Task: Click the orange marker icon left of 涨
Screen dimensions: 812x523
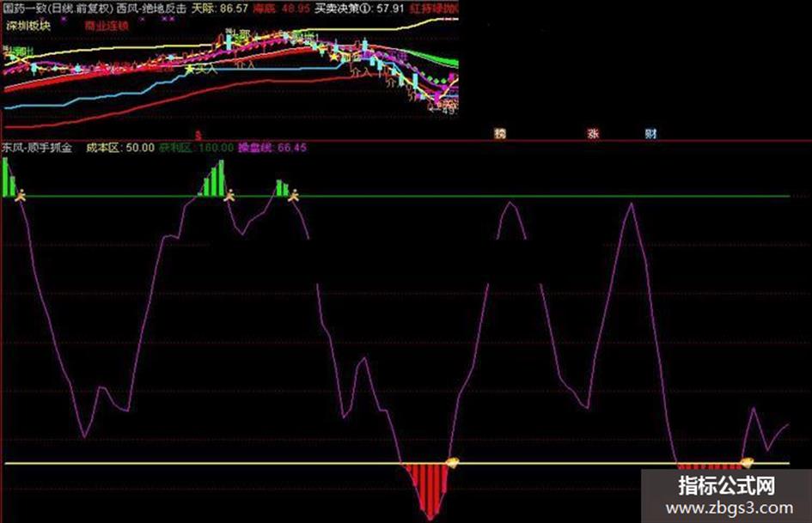Action: [500, 134]
